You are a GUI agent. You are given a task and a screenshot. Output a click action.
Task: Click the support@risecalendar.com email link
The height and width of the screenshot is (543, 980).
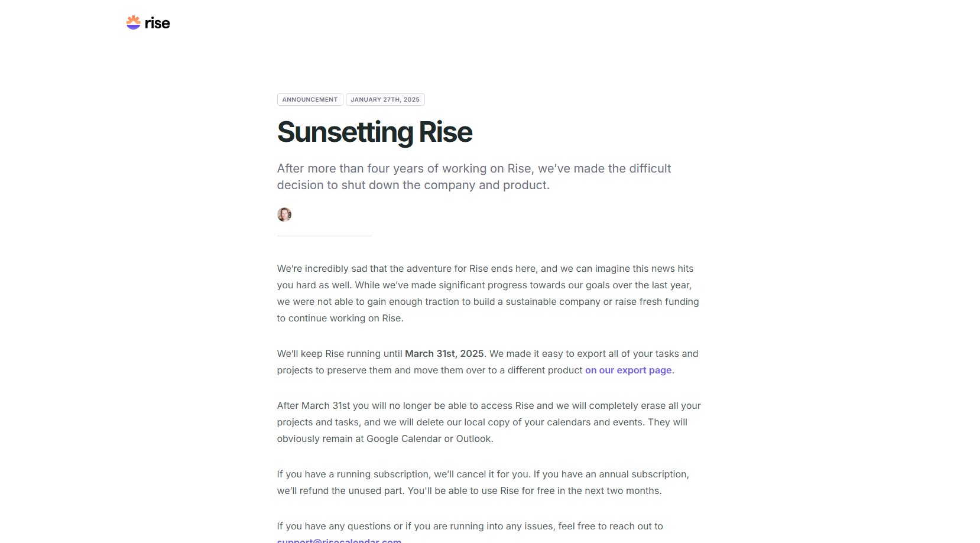coord(339,540)
